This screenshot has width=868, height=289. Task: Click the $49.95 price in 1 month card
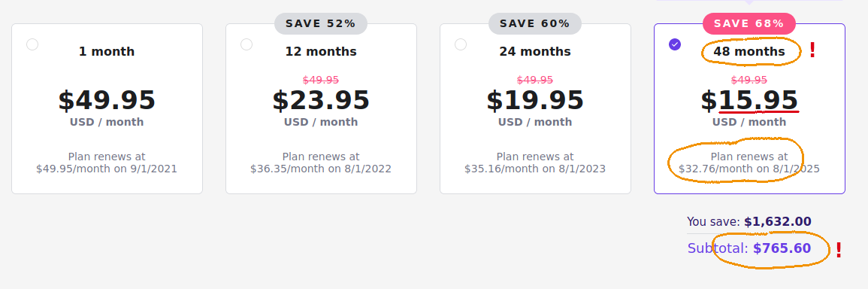tap(107, 100)
